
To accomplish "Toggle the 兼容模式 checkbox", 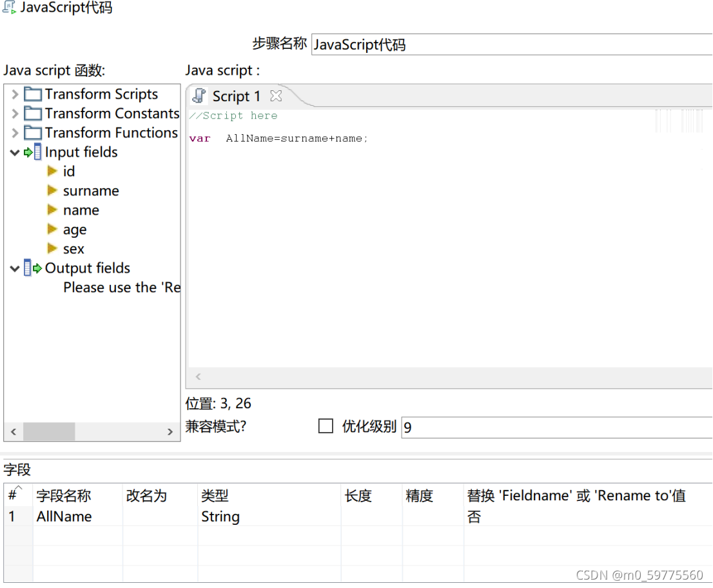I will pyautogui.click(x=326, y=426).
